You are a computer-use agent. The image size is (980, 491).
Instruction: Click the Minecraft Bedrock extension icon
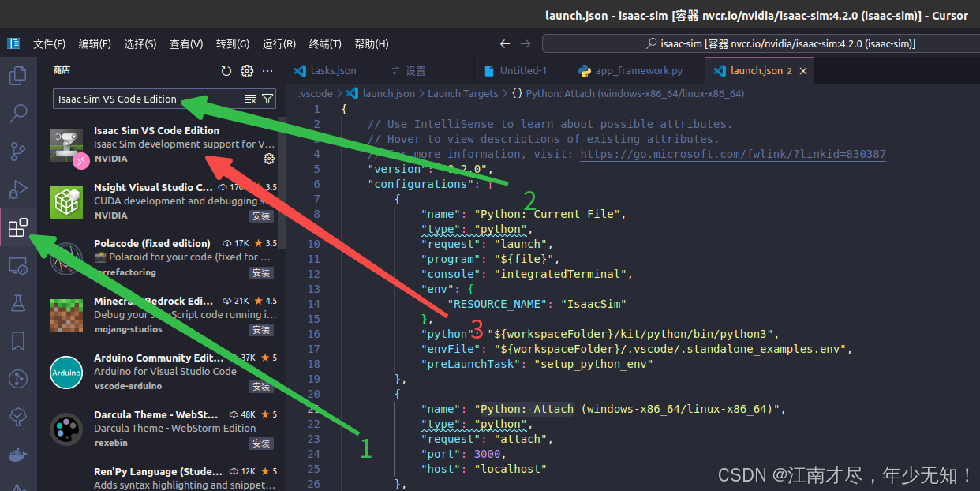66,316
